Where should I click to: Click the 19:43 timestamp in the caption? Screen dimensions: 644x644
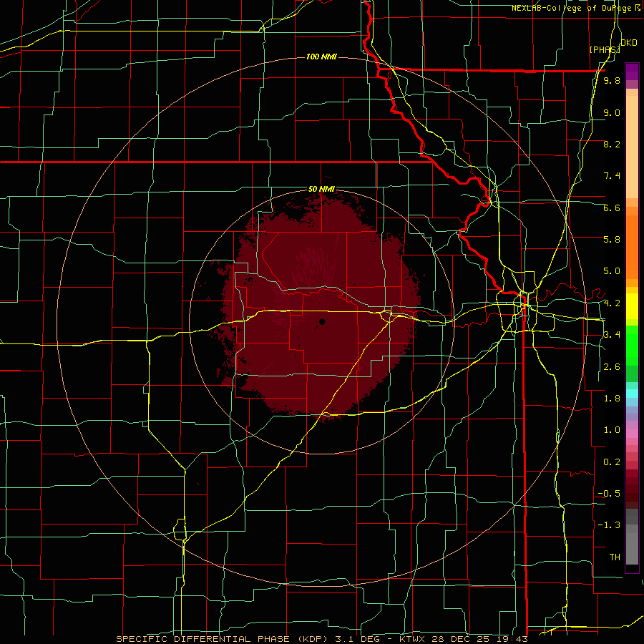click(x=514, y=639)
